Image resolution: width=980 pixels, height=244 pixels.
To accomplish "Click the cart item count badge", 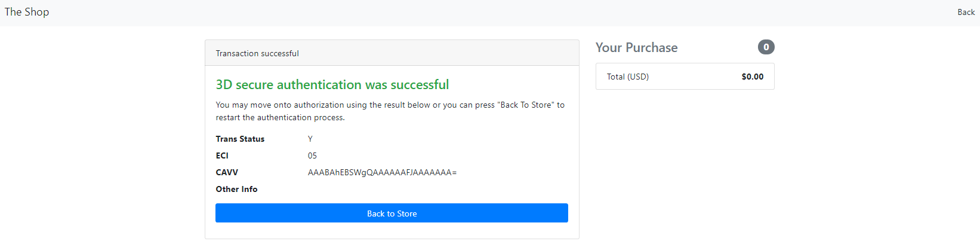I will (766, 47).
